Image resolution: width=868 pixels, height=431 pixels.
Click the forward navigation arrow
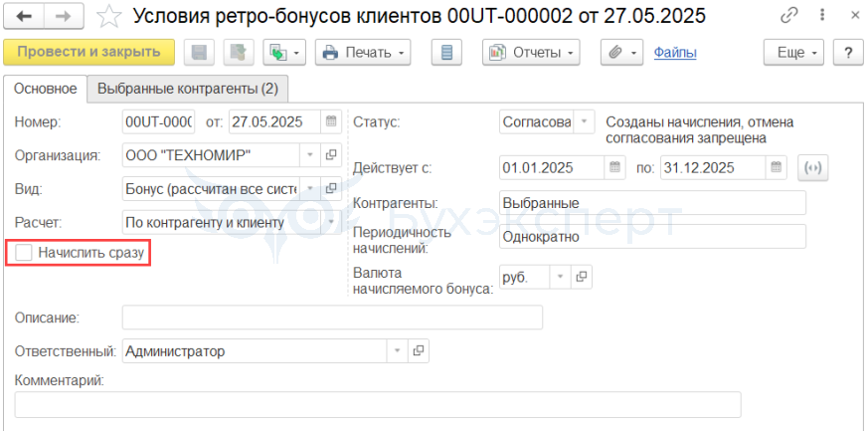(x=62, y=16)
